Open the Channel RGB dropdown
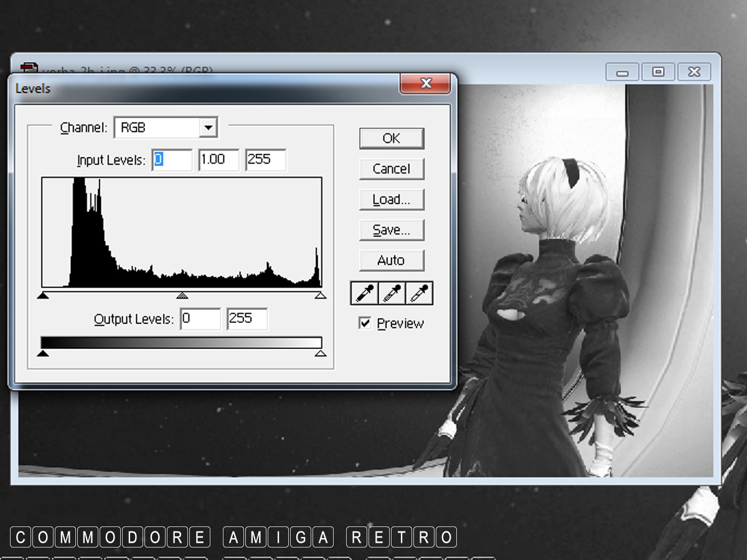Image resolution: width=747 pixels, height=560 pixels. click(208, 128)
